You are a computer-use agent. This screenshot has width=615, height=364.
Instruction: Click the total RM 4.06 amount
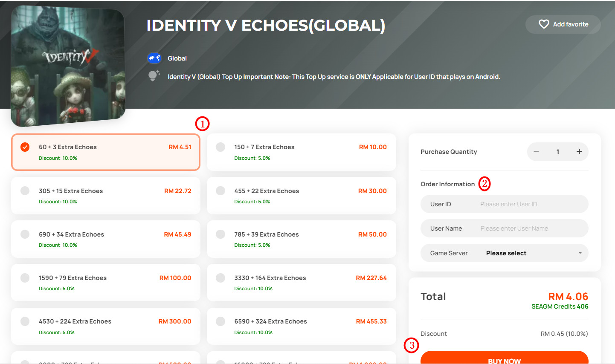[568, 296]
